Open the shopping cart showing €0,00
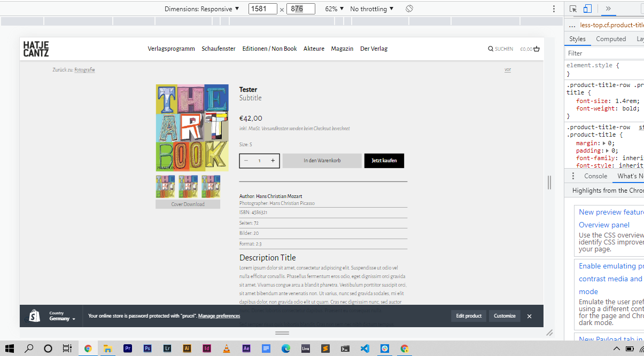The height and width of the screenshot is (356, 644). tap(530, 49)
